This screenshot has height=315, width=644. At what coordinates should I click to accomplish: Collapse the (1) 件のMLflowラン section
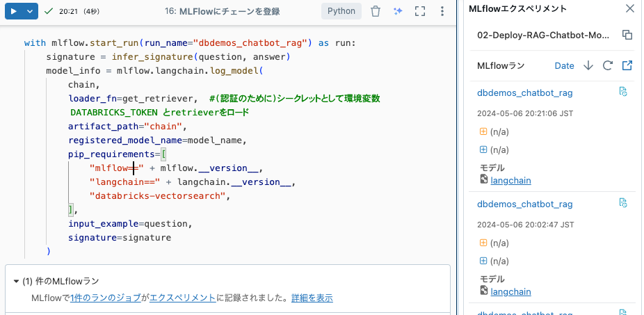coord(16,282)
